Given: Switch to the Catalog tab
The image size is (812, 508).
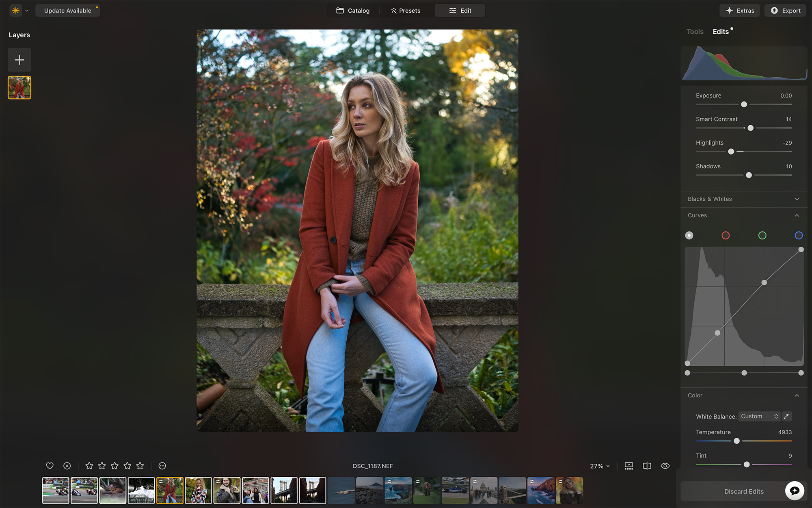Looking at the screenshot, I should (352, 10).
